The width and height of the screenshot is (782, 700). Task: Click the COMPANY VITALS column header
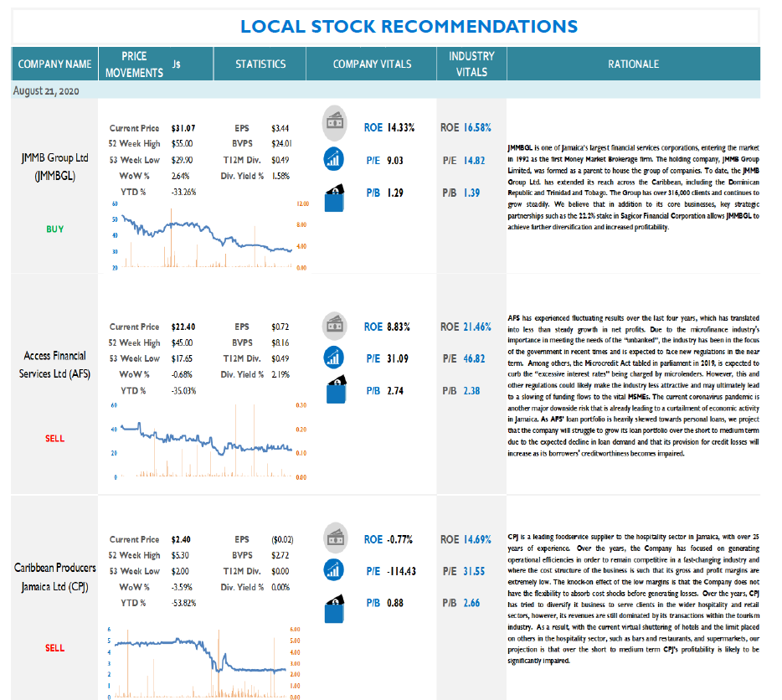(372, 64)
